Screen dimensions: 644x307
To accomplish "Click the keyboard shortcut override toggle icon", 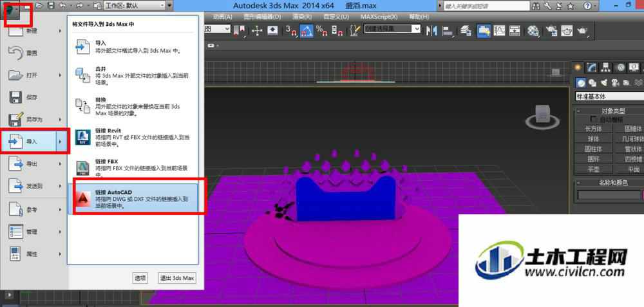I will click(x=272, y=31).
